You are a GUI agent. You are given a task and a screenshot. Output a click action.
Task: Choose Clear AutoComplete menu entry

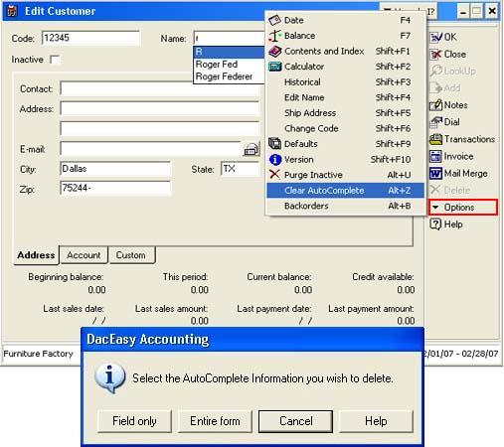click(x=345, y=191)
